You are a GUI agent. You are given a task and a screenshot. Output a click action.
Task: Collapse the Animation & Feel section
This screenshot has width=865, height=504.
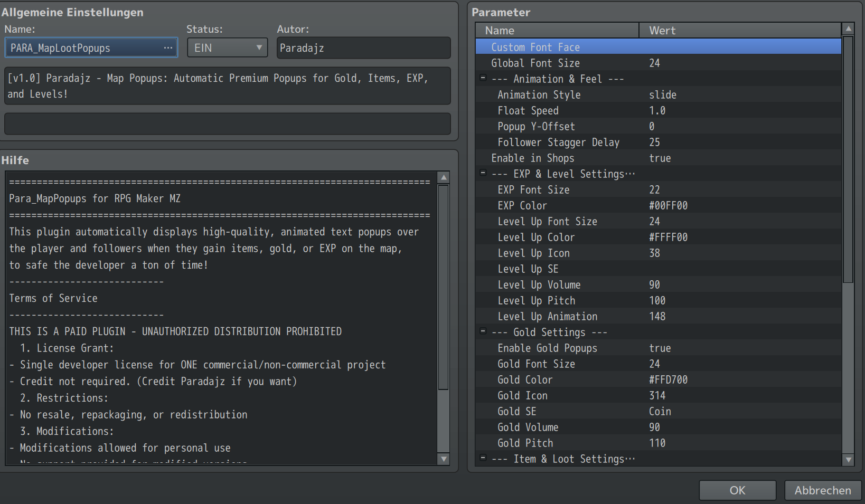(483, 78)
